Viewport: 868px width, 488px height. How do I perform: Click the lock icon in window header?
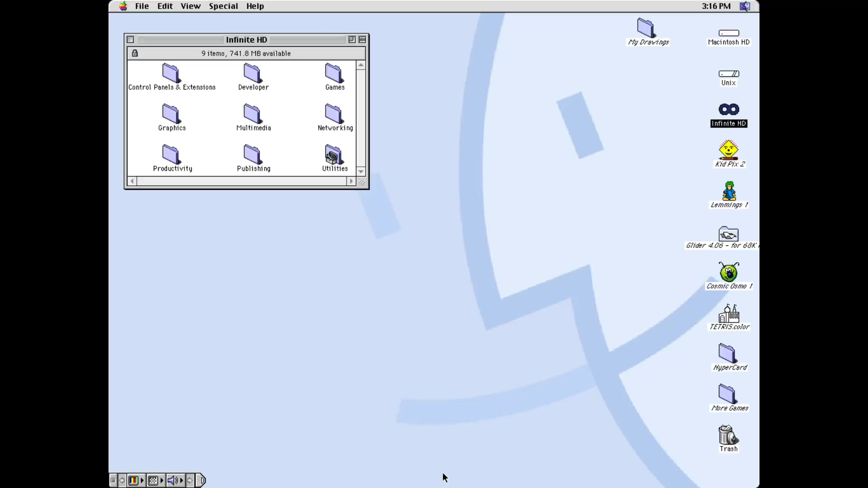tap(135, 53)
